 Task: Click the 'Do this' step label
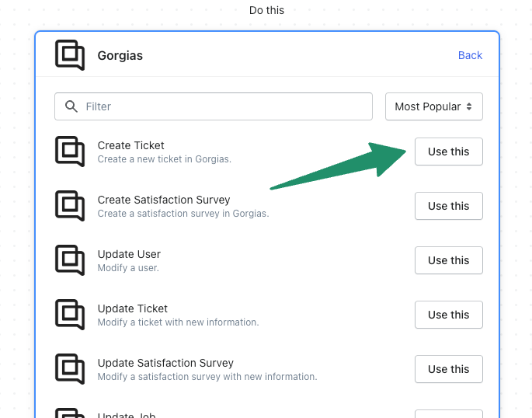pos(266,10)
